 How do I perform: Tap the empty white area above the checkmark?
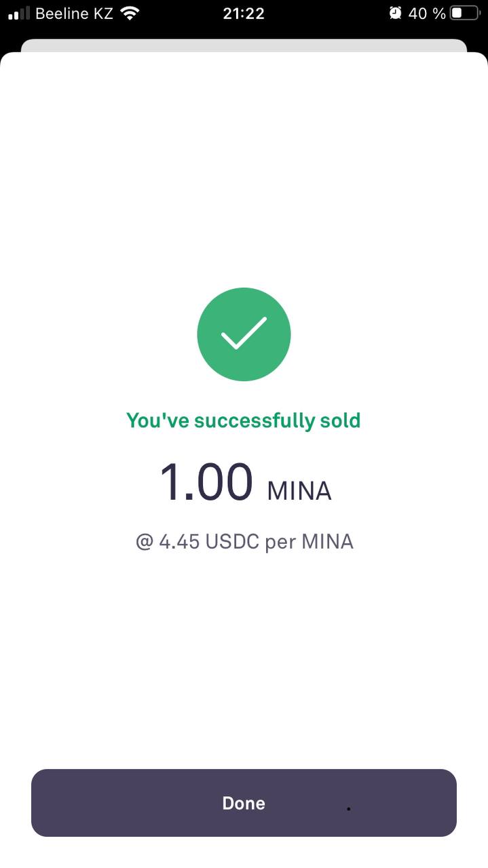tap(244, 170)
